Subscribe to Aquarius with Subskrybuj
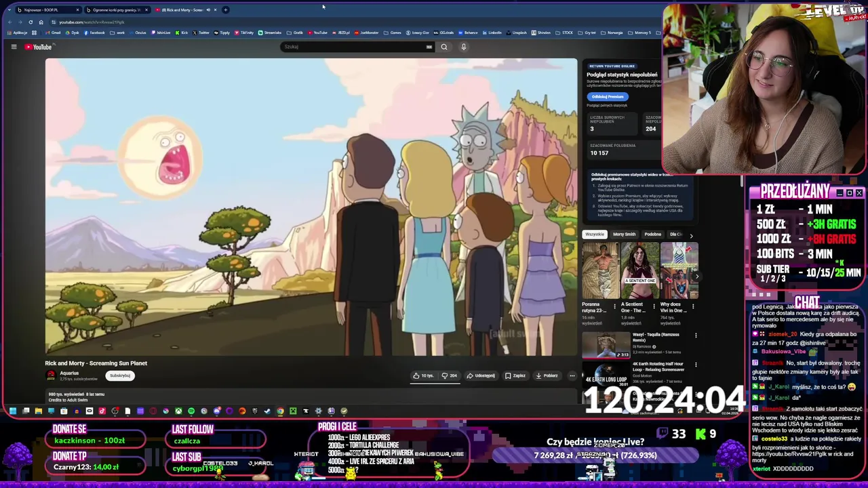 (x=120, y=375)
